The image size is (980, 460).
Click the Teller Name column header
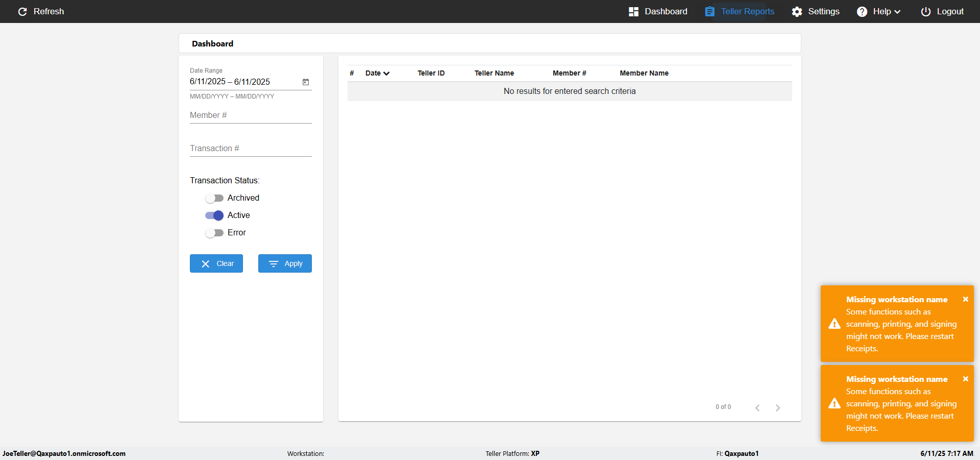494,74
